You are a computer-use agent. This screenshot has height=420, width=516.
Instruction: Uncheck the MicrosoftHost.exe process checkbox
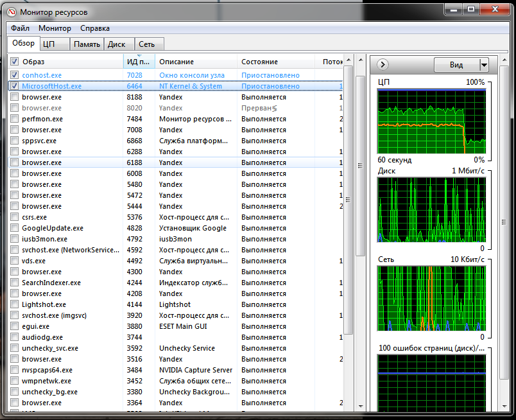[15, 86]
